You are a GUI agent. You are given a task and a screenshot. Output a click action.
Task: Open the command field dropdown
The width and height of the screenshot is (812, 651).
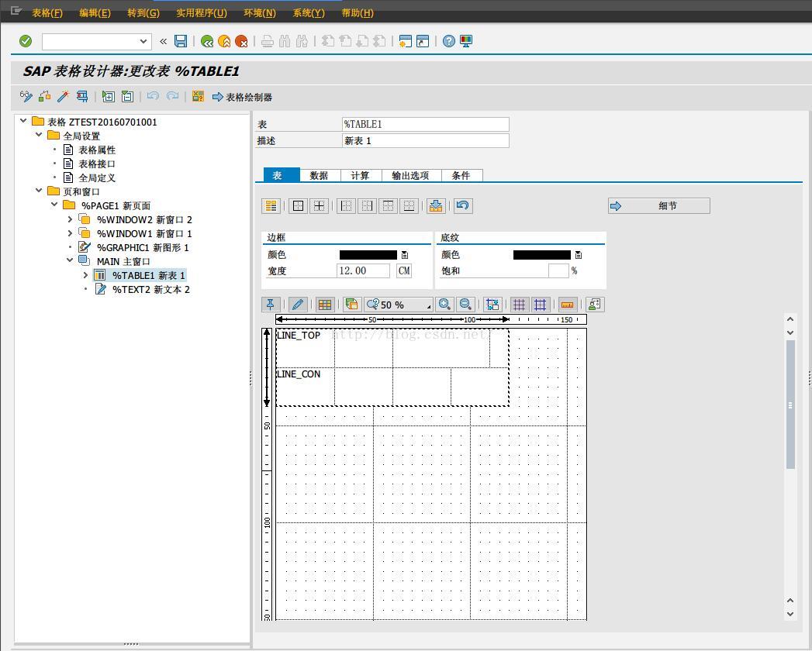143,41
